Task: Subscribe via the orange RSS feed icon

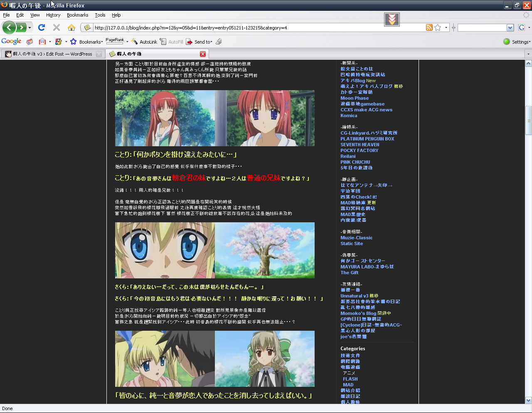Action: click(x=429, y=28)
